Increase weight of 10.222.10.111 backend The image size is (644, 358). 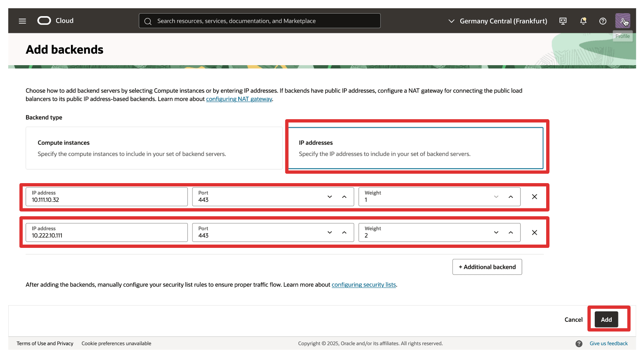coord(511,233)
